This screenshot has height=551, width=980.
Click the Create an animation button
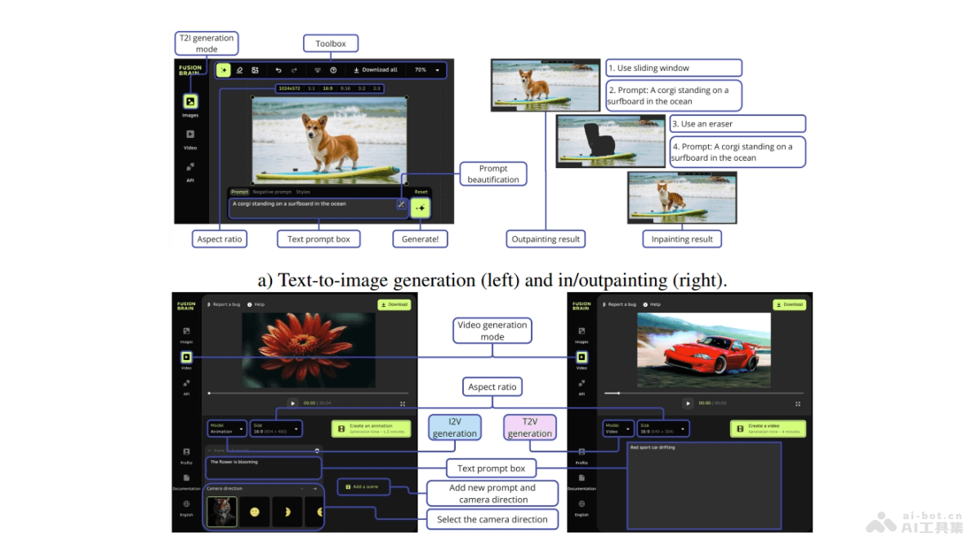pyautogui.click(x=371, y=429)
